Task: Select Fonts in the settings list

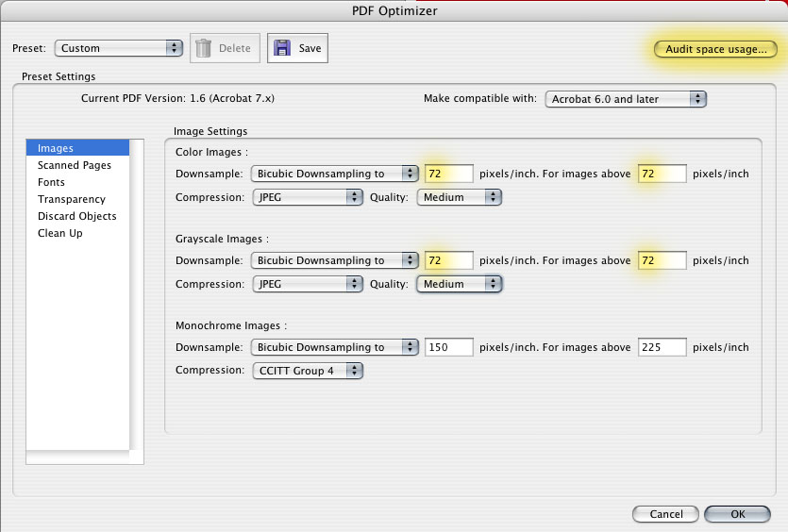Action: point(78,182)
